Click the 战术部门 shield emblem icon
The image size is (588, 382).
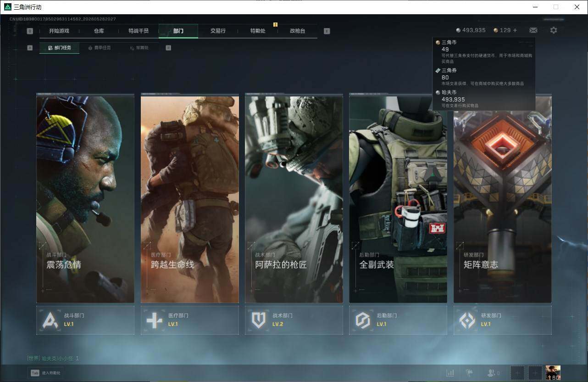click(259, 320)
